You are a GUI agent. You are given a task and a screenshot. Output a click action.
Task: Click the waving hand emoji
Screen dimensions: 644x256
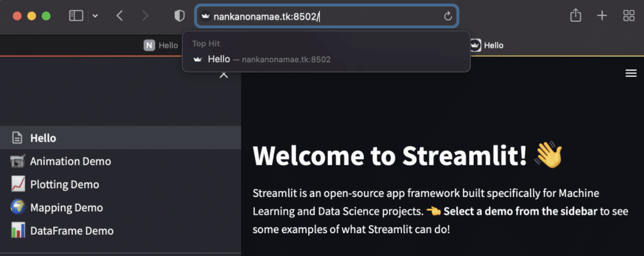pos(548,156)
